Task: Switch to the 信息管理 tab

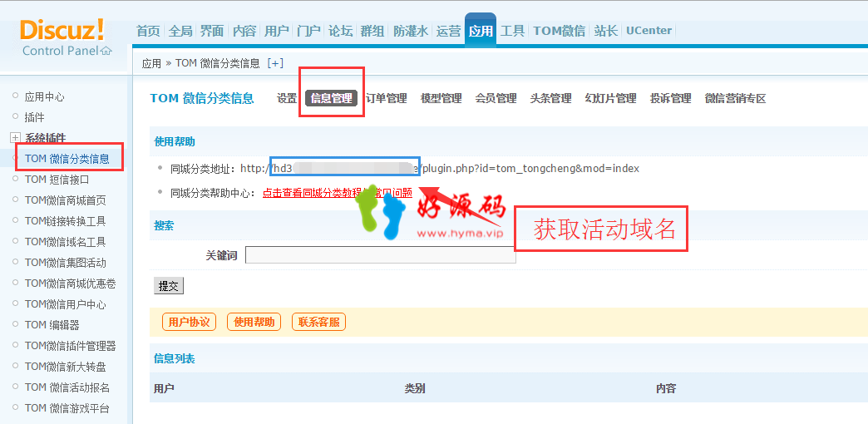Action: [331, 99]
